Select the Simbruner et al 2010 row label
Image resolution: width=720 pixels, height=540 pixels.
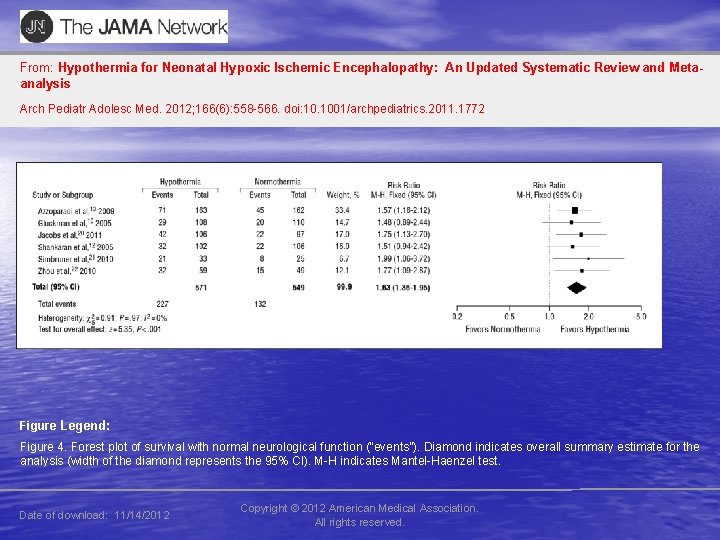(x=75, y=259)
